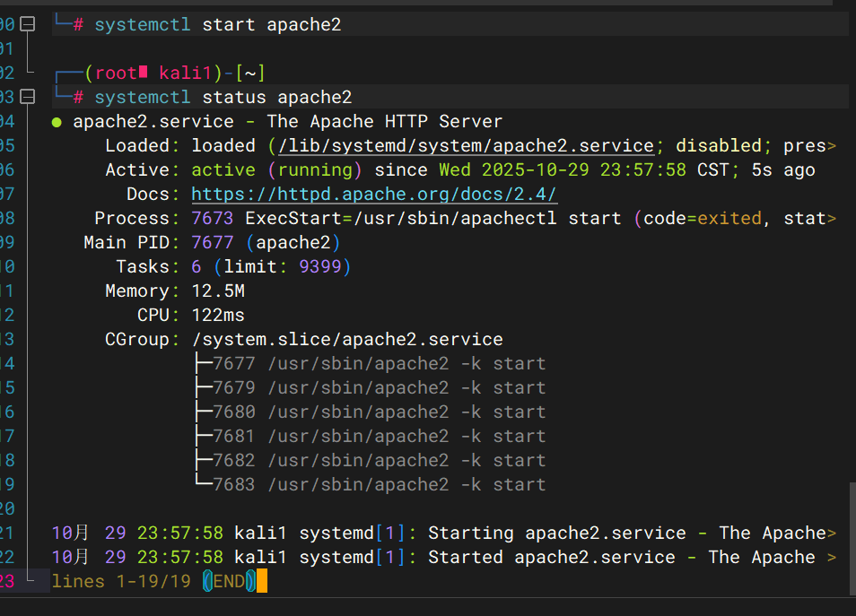Click the vertical scrollbar thumb

(x=852, y=539)
